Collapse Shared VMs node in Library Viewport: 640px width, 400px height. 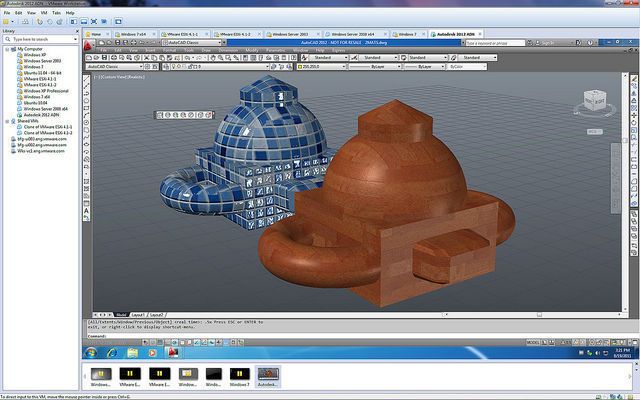pyautogui.click(x=7, y=121)
